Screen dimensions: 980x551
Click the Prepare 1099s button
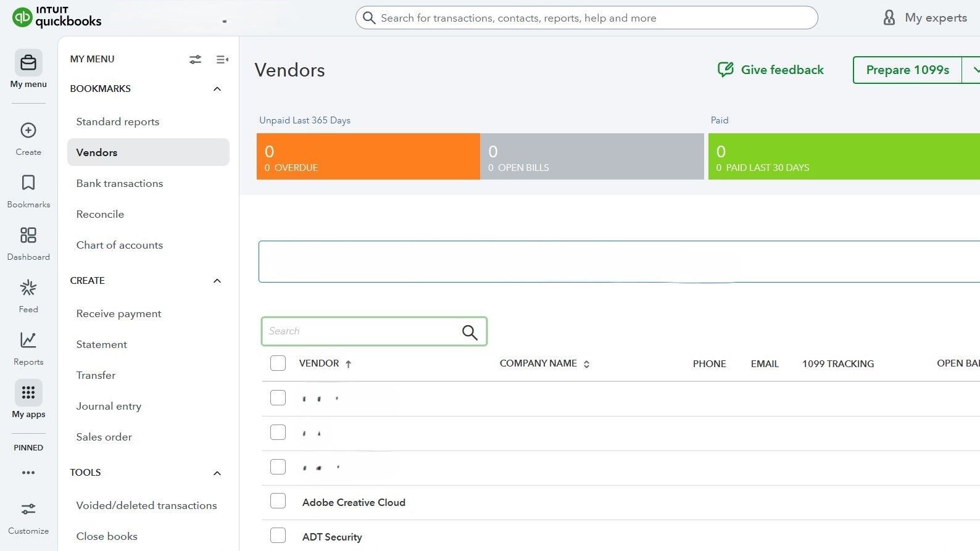tap(907, 70)
